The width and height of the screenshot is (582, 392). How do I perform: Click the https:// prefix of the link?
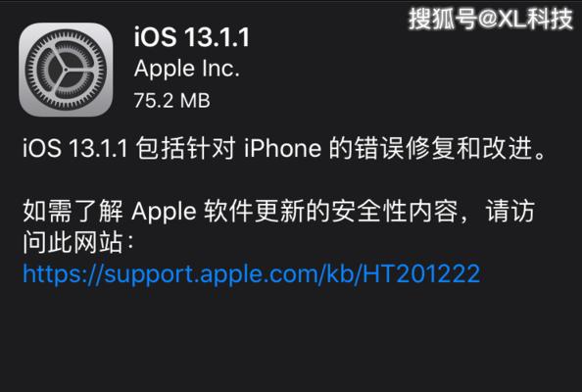63,274
